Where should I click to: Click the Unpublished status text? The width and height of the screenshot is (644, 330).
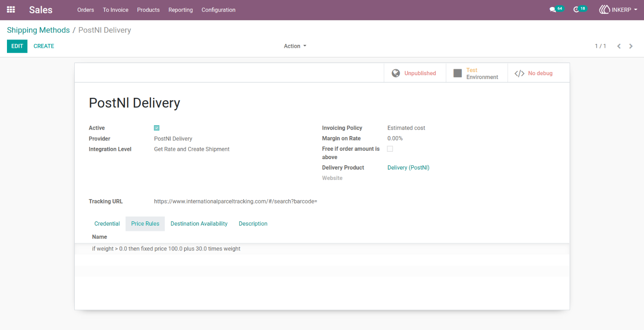pos(420,73)
